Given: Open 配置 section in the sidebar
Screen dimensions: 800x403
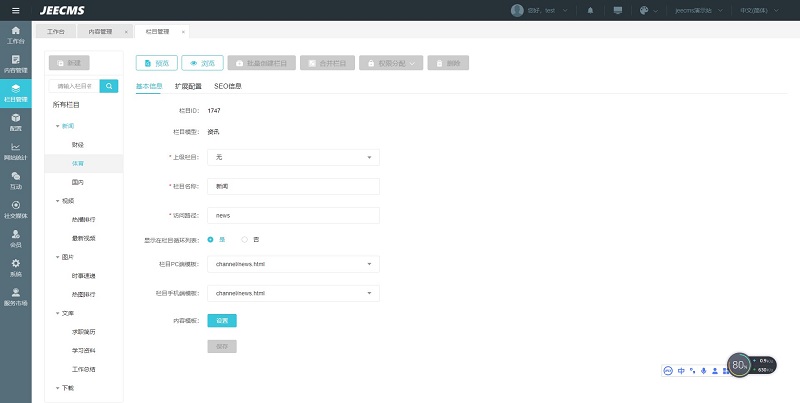Looking at the screenshot, I should click(15, 124).
